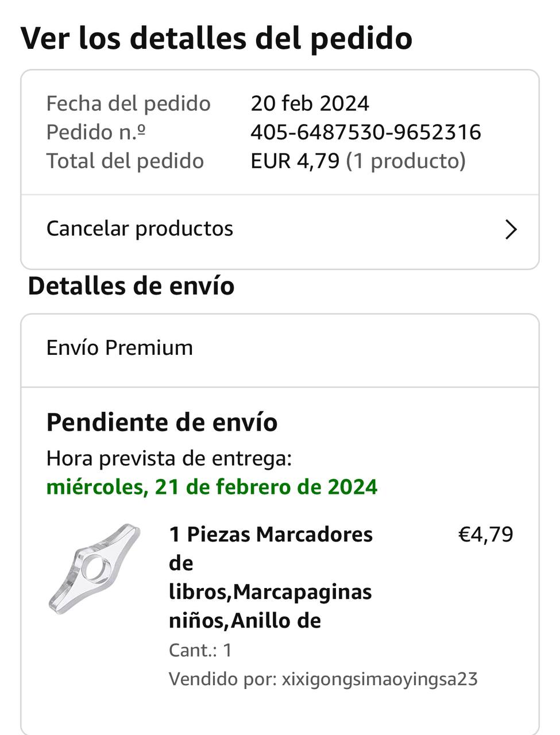The height and width of the screenshot is (735, 560).
Task: Click the order number 405-6487530-9652316
Action: 365,132
